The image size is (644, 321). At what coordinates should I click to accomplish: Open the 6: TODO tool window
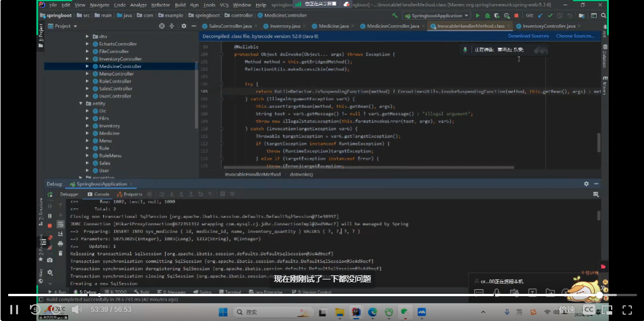click(x=115, y=292)
